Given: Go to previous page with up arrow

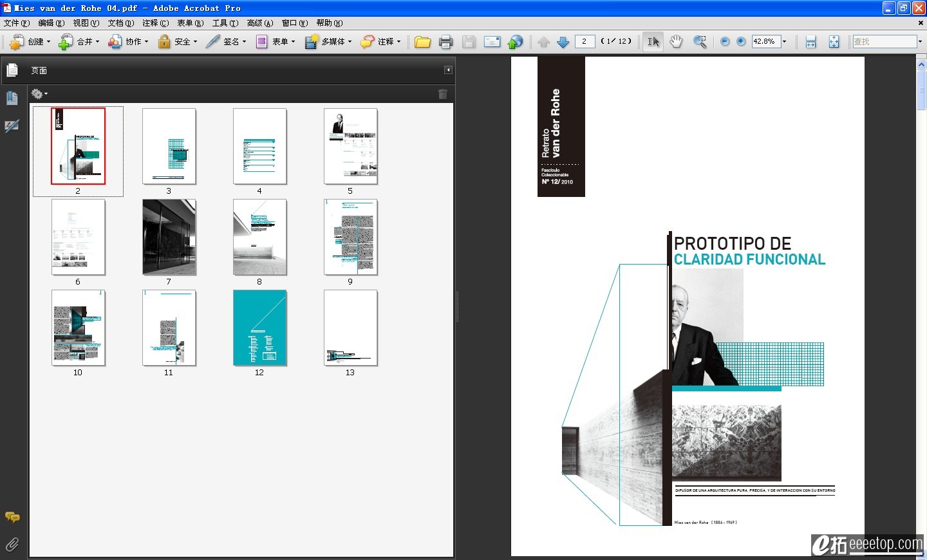Looking at the screenshot, I should 543,42.
